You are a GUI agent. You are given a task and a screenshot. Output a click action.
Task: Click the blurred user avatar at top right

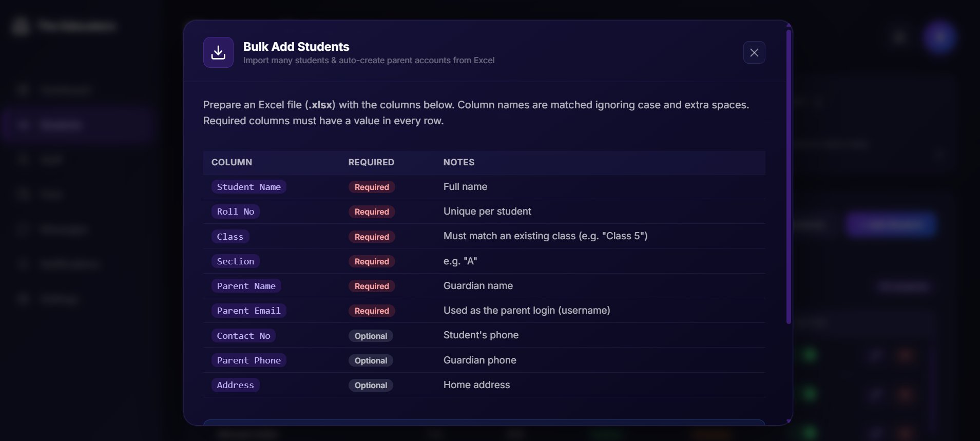939,37
